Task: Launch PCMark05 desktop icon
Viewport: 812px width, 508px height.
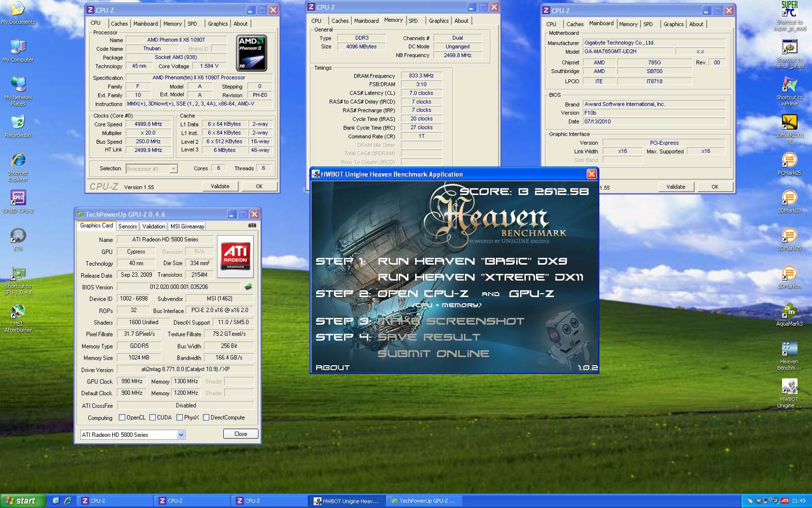Action: pyautogui.click(x=789, y=164)
